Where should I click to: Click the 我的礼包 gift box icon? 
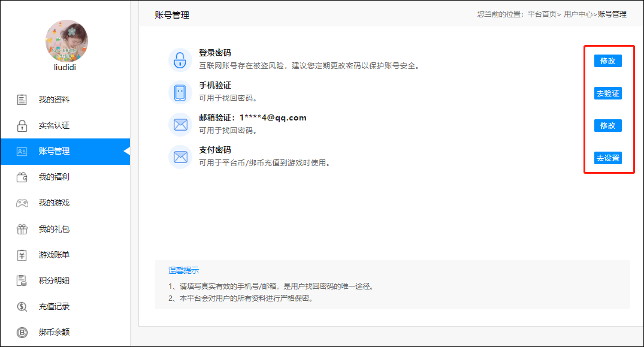22,229
